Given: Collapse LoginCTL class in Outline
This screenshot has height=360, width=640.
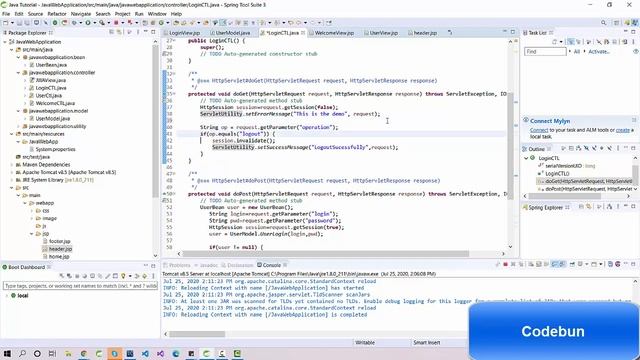Looking at the screenshot, I should [x=526, y=158].
